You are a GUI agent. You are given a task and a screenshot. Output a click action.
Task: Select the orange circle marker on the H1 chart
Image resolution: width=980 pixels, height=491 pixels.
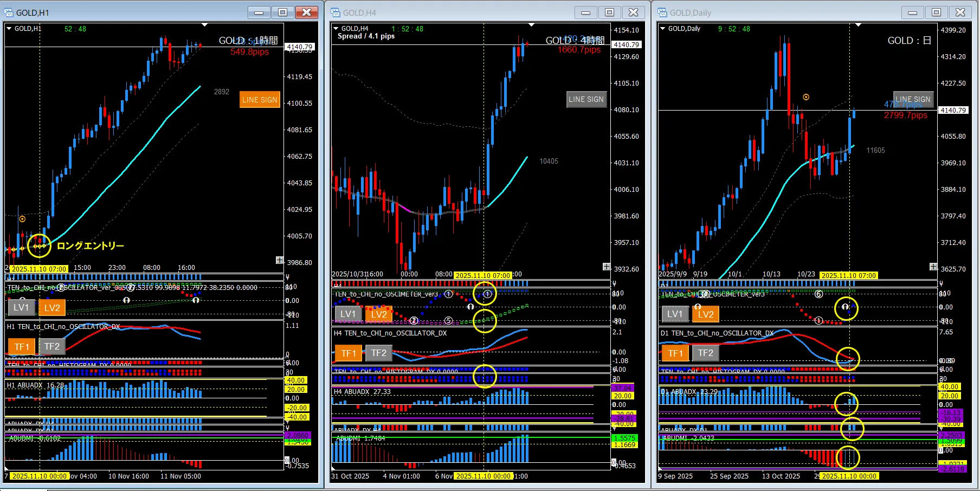(22, 219)
